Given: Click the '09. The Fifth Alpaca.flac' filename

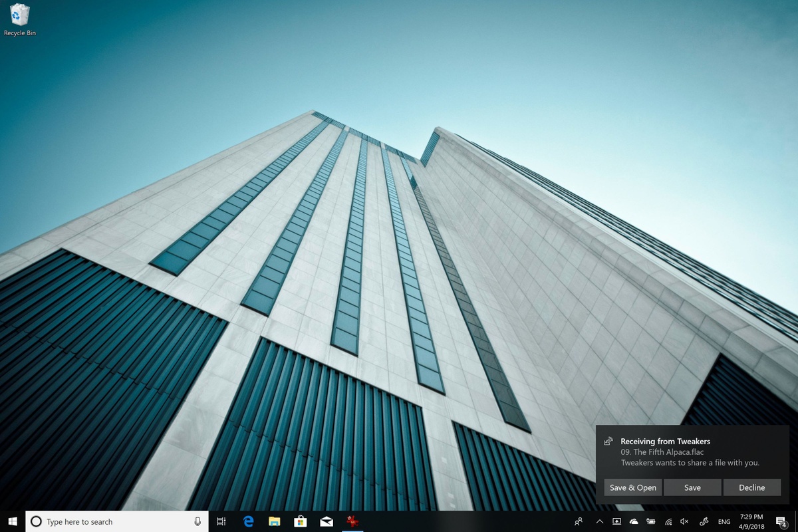Looking at the screenshot, I should 662,452.
